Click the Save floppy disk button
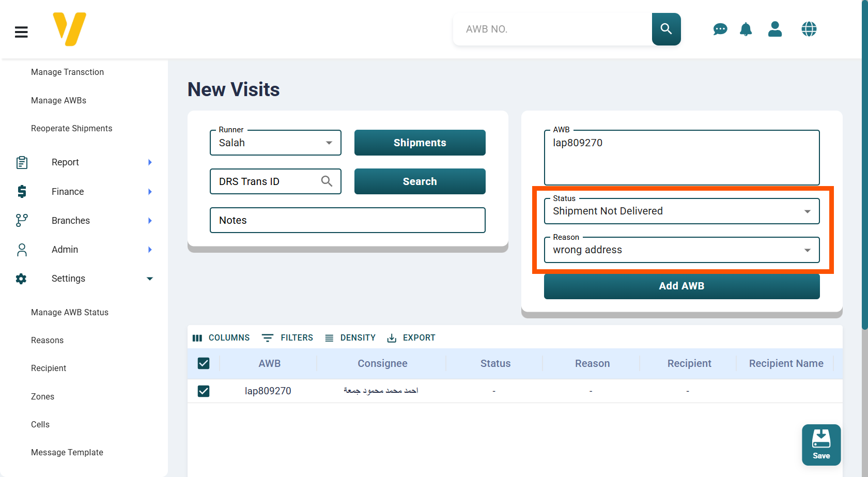This screenshot has height=477, width=868. point(821,444)
